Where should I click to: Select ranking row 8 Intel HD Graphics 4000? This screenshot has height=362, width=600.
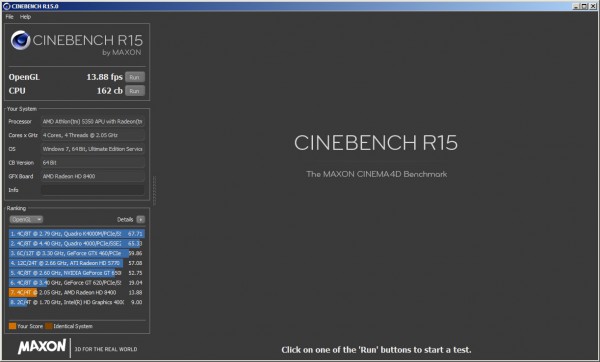coord(77,302)
